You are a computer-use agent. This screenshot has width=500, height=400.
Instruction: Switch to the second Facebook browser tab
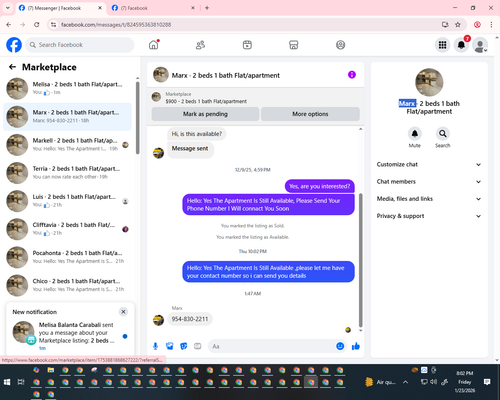152,8
